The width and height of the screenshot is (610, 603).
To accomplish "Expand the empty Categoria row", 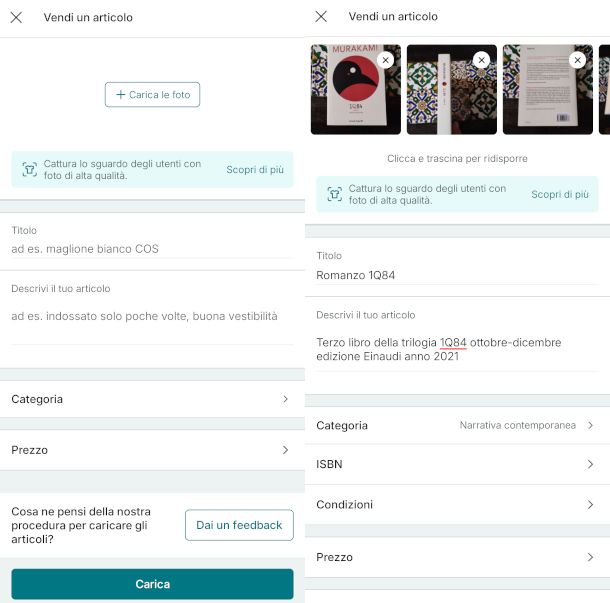I will [152, 399].
